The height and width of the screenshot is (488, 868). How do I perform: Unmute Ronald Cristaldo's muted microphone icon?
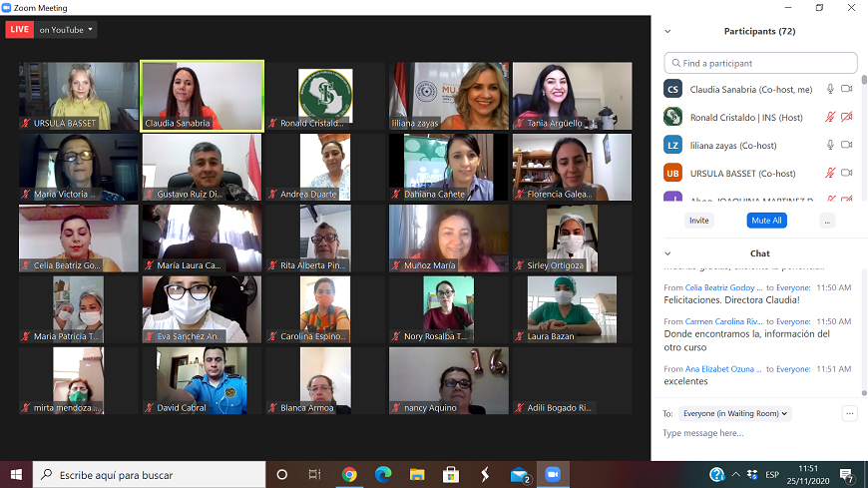(830, 117)
